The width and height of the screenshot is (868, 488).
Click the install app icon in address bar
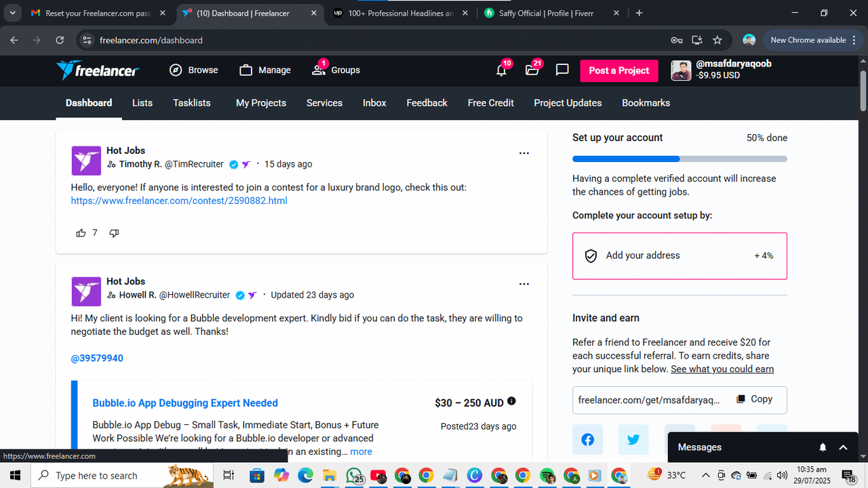point(696,40)
